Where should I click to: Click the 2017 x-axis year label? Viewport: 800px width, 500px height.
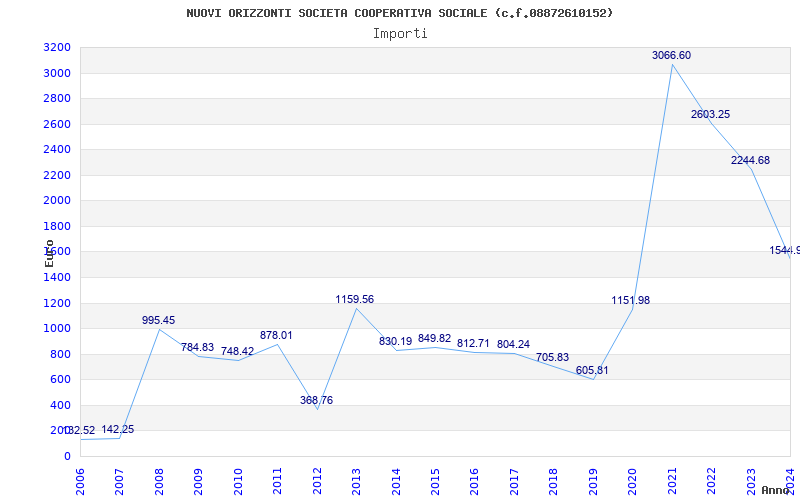[x=514, y=481]
